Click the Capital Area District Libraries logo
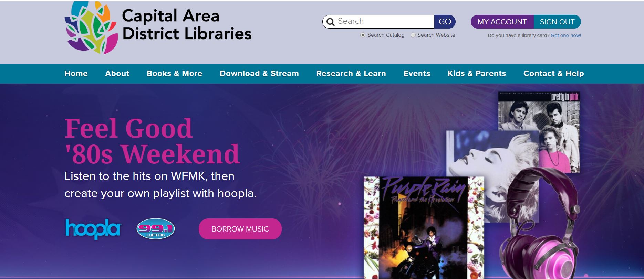The width and height of the screenshot is (644, 279). click(158, 28)
